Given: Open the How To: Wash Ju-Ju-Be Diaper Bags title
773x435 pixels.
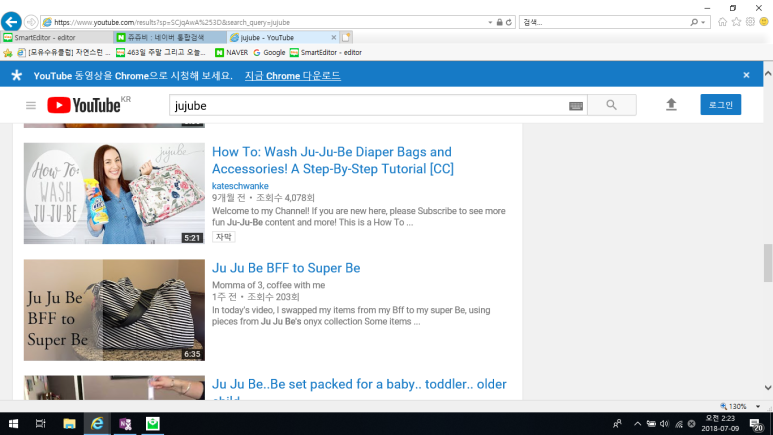Looking at the screenshot, I should (333, 160).
